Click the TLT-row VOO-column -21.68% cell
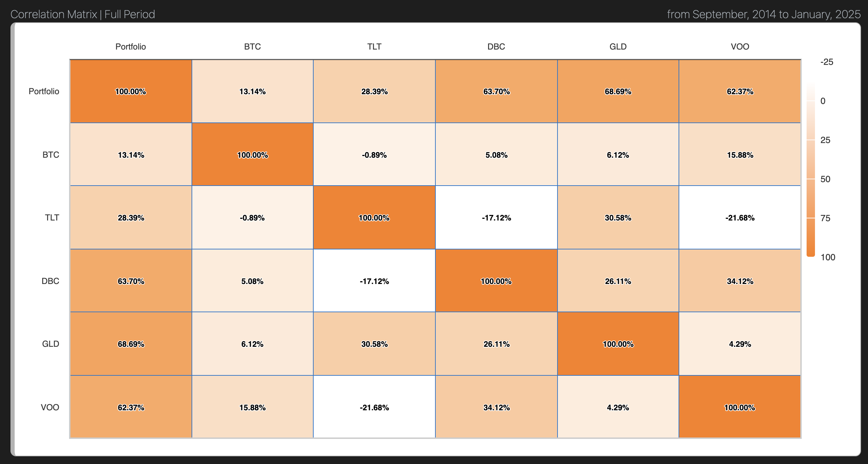Viewport: 868px width, 464px height. point(740,218)
